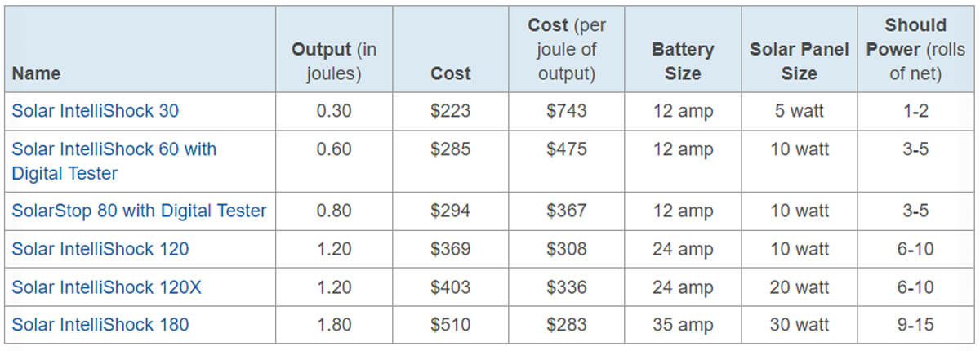980x351 pixels.
Task: Select the $743 cost per joule cell
Action: 566,111
